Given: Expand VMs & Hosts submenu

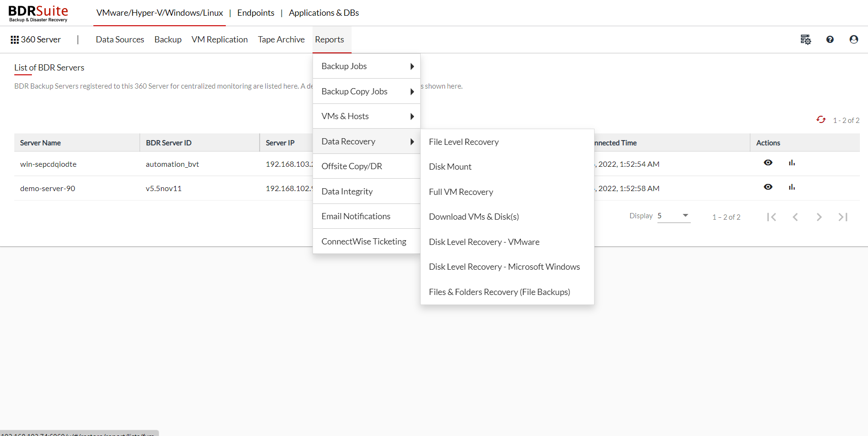Looking at the screenshot, I should (366, 116).
